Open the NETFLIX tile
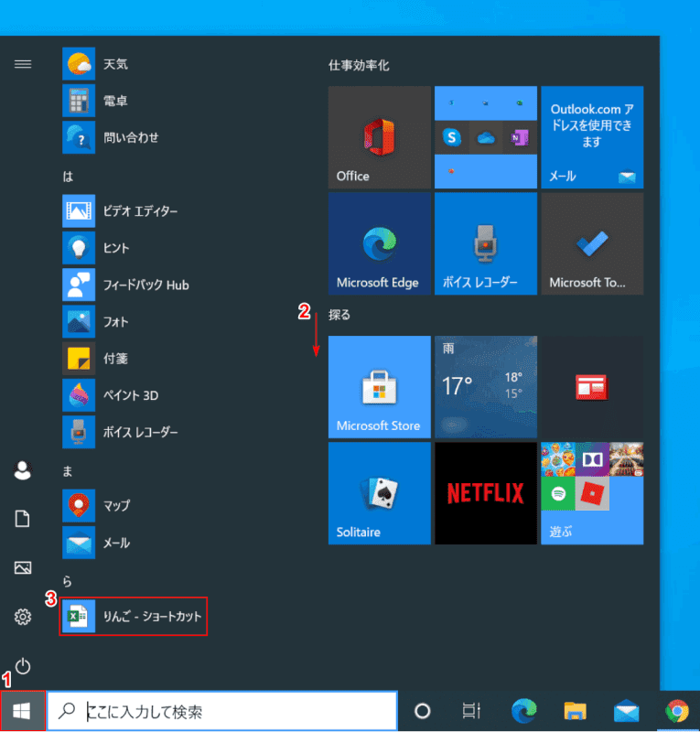700x732 pixels. [x=486, y=493]
